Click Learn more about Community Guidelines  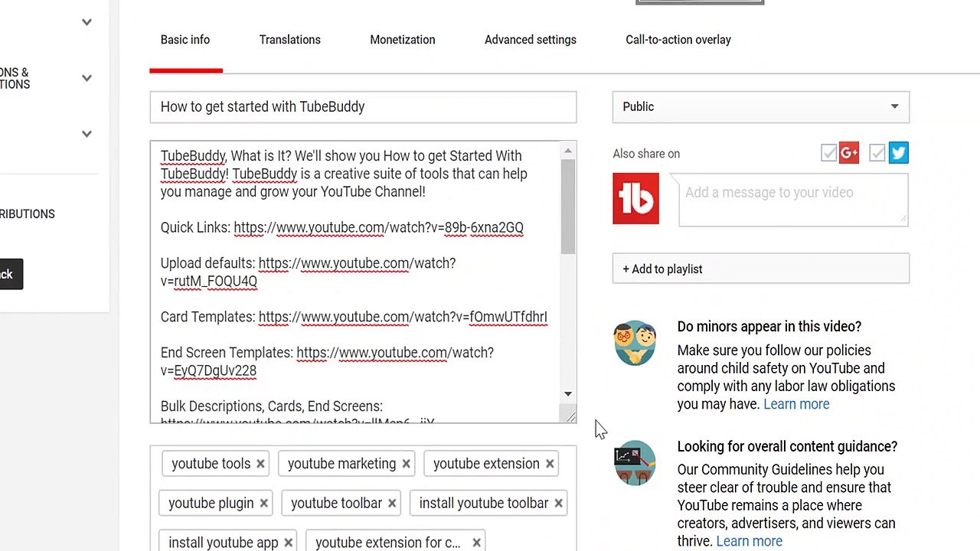749,541
